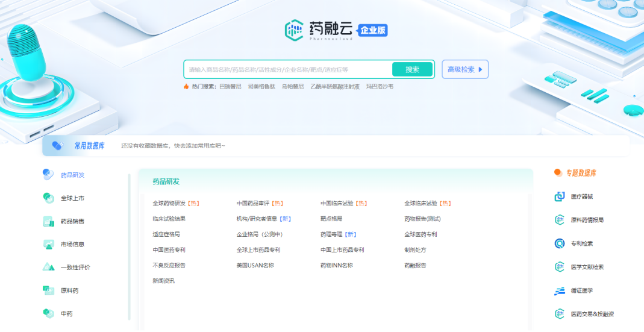Click the 市场信息 sidebar icon
Viewport: 644px width, 332px height.
click(x=48, y=244)
